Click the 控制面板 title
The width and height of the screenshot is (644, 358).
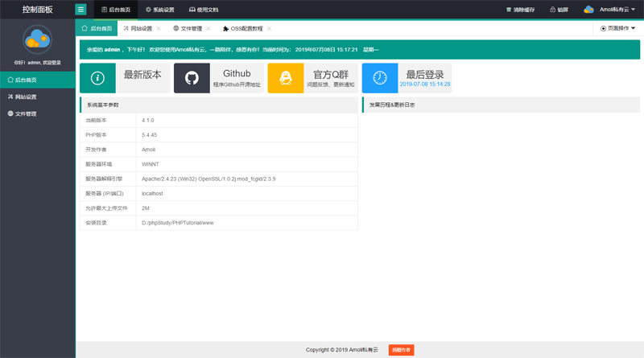coord(37,10)
